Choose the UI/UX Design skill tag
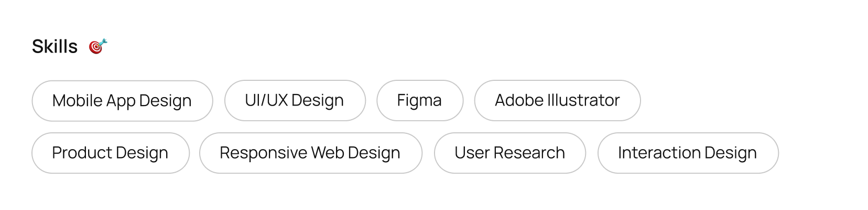Image resolution: width=868 pixels, height=210 pixels. 295,100
